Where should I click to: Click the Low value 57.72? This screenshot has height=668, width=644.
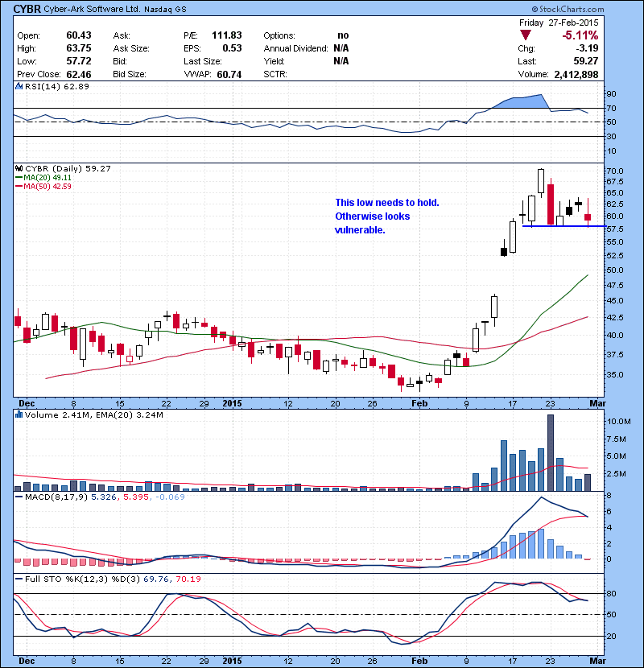[79, 61]
